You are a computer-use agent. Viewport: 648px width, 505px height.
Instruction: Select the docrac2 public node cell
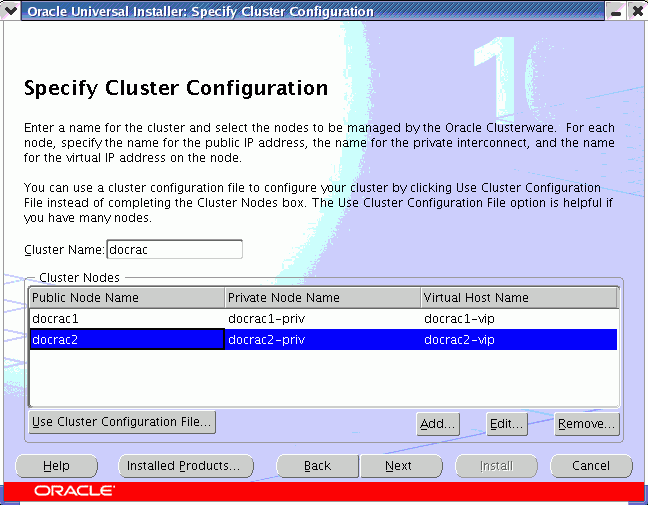126,340
